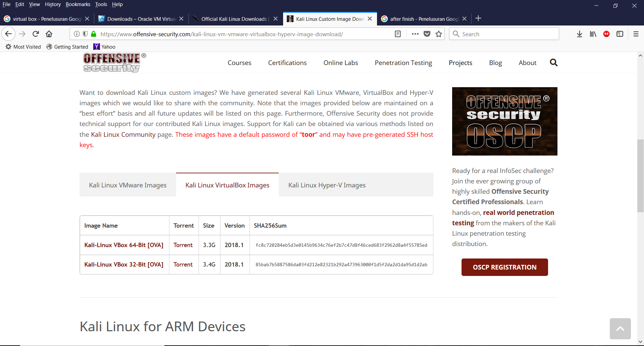644x346 pixels.
Task: Open Most Visited bookmarks folder
Action: [23, 47]
